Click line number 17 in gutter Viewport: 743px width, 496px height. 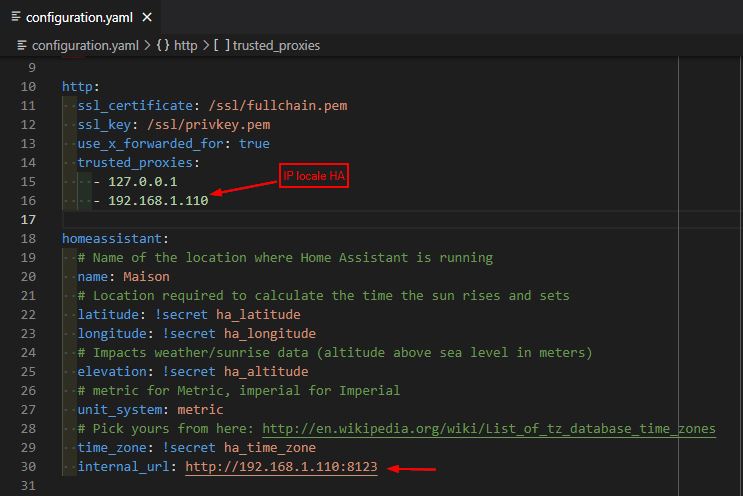click(28, 220)
